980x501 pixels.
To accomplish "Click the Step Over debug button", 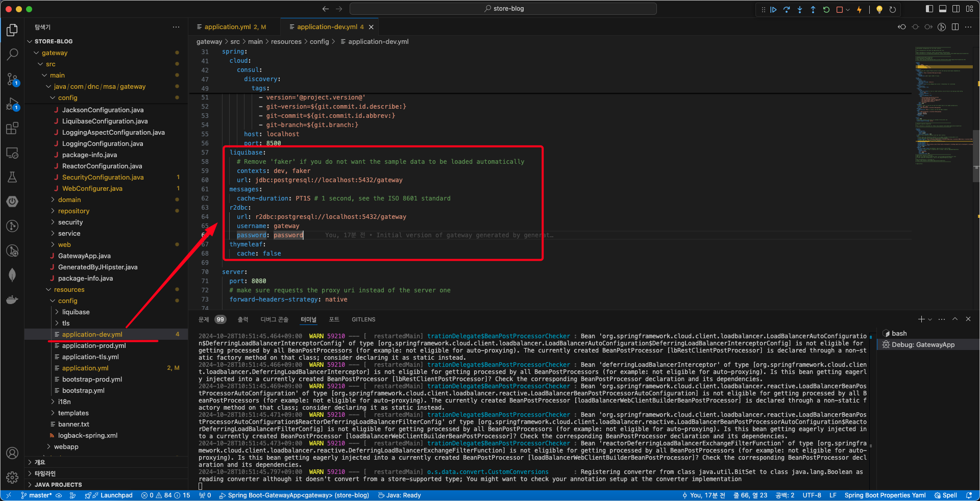I will (x=787, y=10).
